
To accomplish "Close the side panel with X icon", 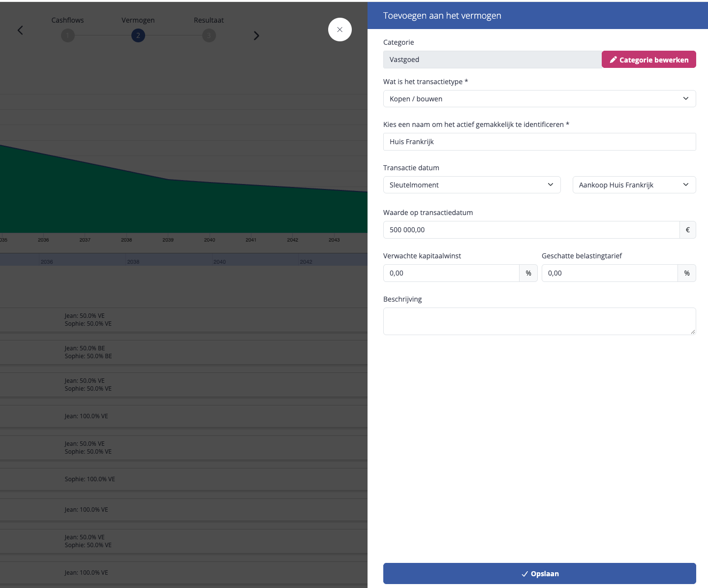I will point(340,30).
